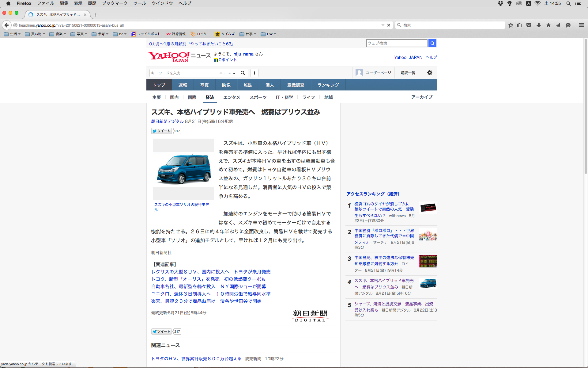Viewport: 588px width, 368px height.
Task: Click the Firefox back arrow button
Action: [6, 25]
